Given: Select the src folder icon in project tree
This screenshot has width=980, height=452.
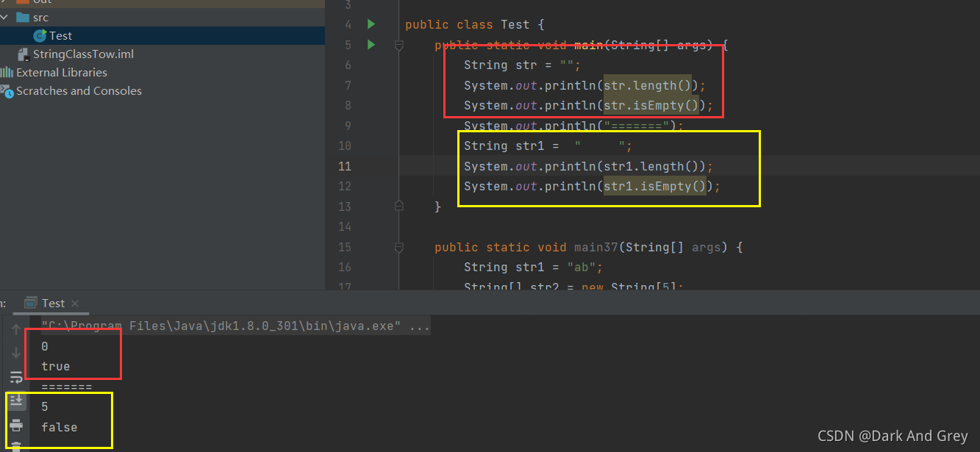Looking at the screenshot, I should coord(22,17).
